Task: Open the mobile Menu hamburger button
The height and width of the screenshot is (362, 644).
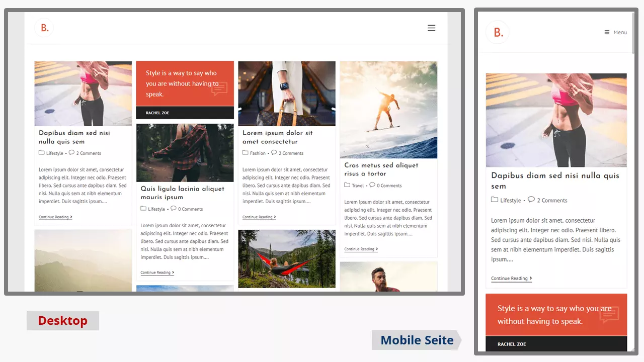Action: pyautogui.click(x=615, y=32)
